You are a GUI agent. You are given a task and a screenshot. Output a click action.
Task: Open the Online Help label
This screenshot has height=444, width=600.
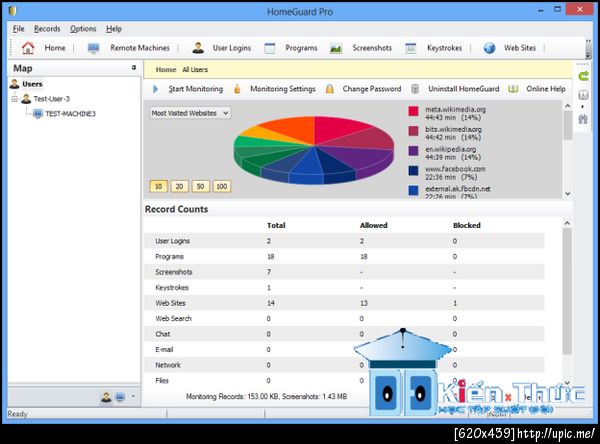point(546,89)
